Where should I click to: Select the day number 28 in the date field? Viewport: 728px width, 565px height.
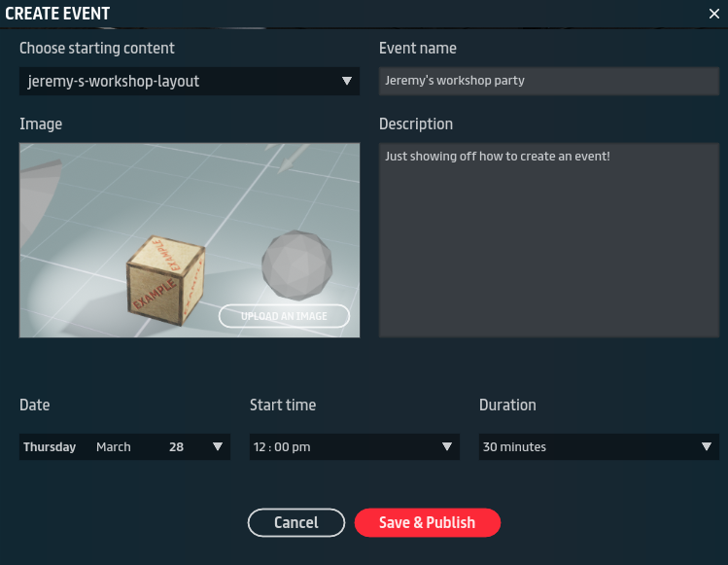[176, 447]
